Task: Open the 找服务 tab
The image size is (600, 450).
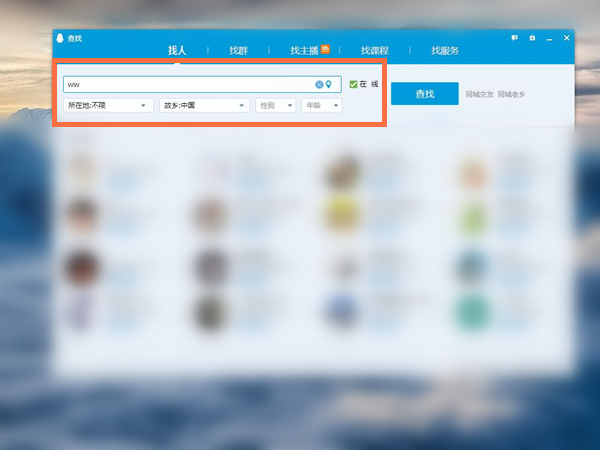Action: [445, 50]
